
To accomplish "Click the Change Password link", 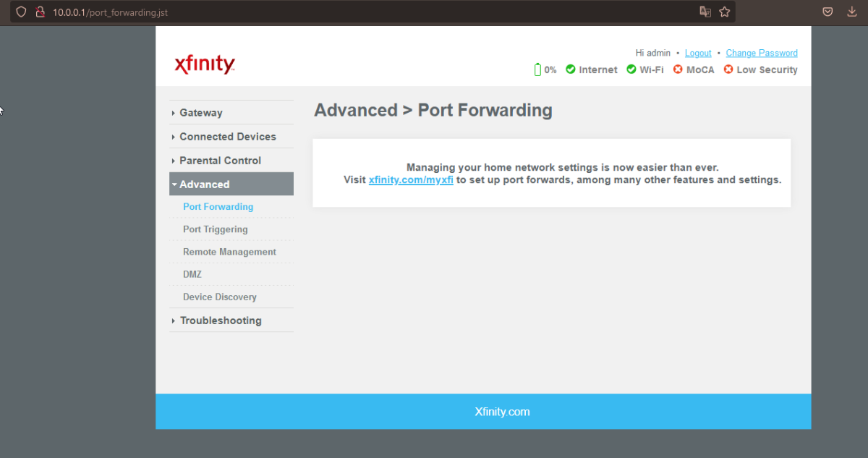I will [762, 53].
